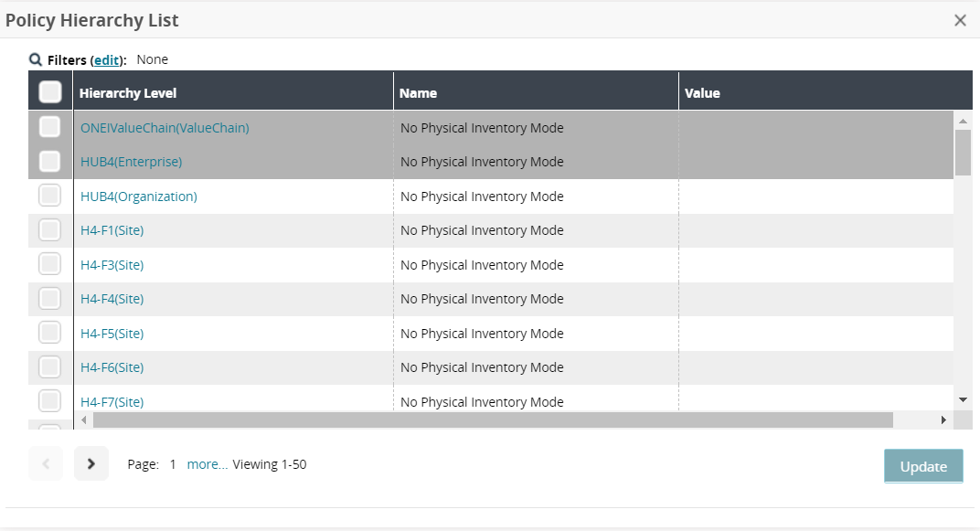Sort by the Hierarchy Level column header
980x531 pixels.
tap(128, 93)
